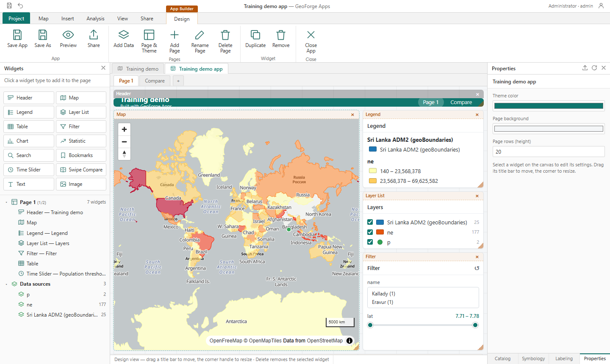Close the Widgets panel
Screen dimensions: 610x364
pyautogui.click(x=103, y=68)
